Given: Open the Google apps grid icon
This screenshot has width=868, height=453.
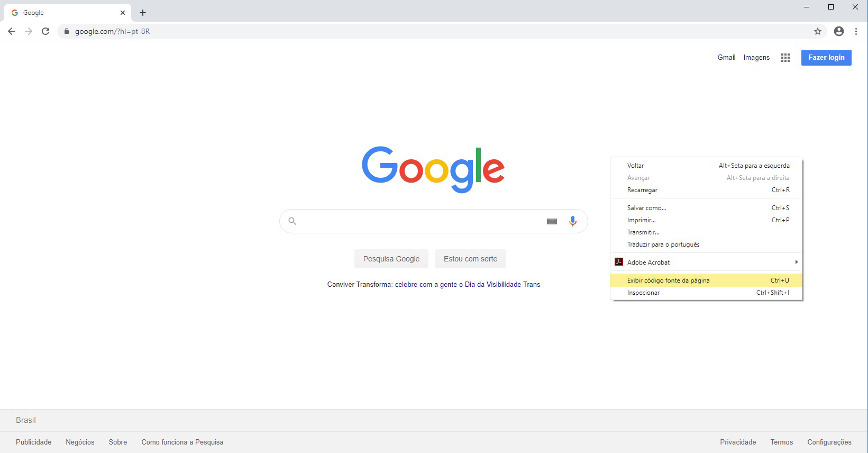Looking at the screenshot, I should [785, 58].
